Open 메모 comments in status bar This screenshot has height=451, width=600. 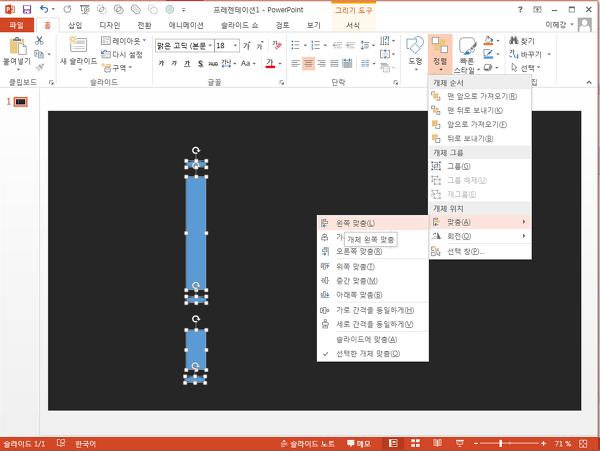pos(359,444)
